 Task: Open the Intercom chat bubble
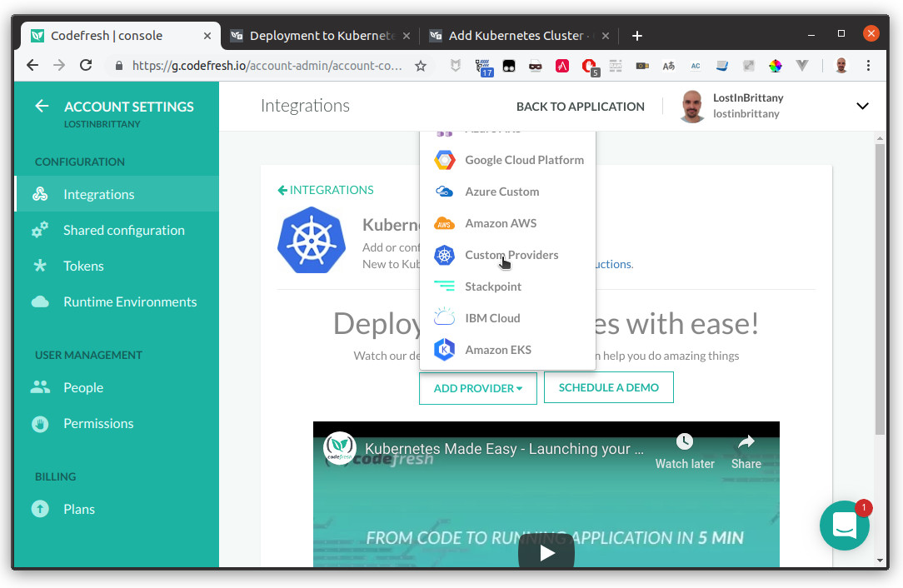845,526
